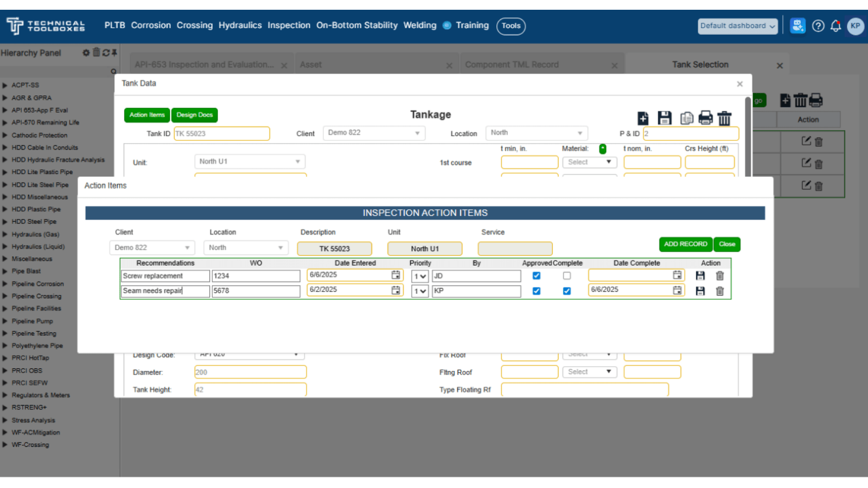868x488 pixels.
Task: Save the Screw replacement action item row
Action: 700,276
